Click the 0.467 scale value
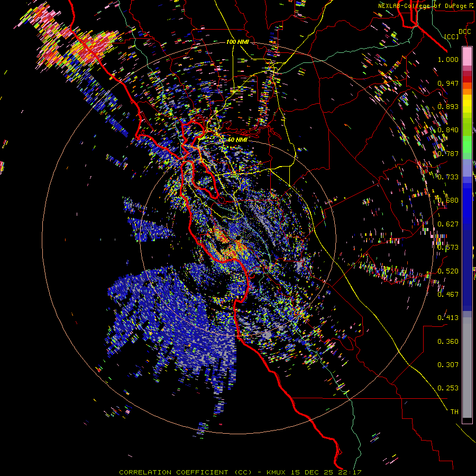The width and height of the screenshot is (476, 476). (448, 294)
